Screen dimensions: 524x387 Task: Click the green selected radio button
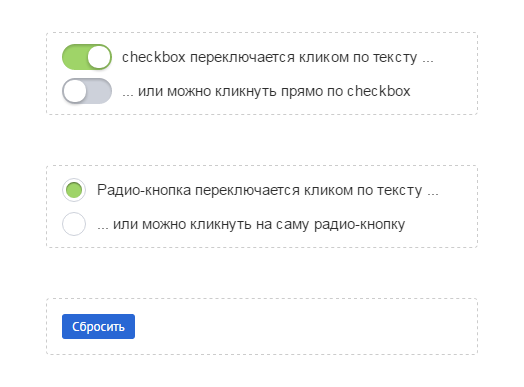pyautogui.click(x=74, y=190)
